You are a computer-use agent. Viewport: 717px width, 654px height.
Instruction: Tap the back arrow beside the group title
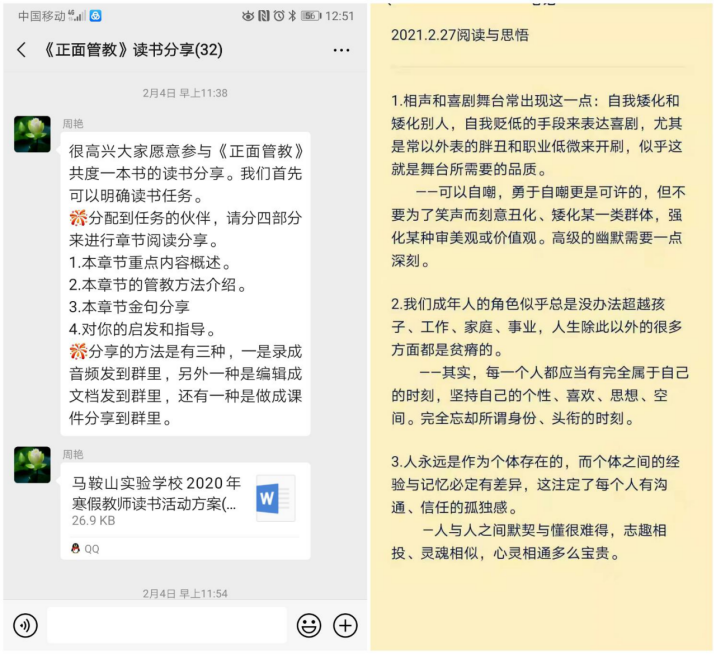[x=21, y=50]
